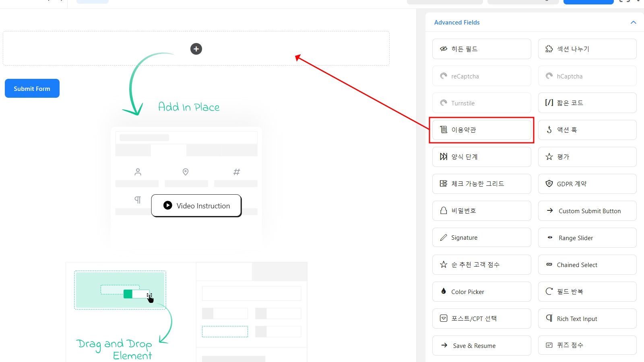
Task: Click the pen icon on Signature
Action: click(444, 237)
